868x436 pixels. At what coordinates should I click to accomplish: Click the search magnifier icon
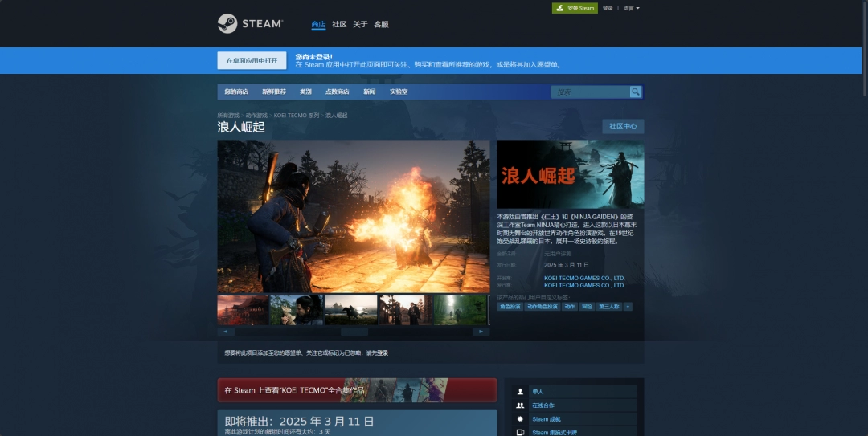[x=636, y=92]
